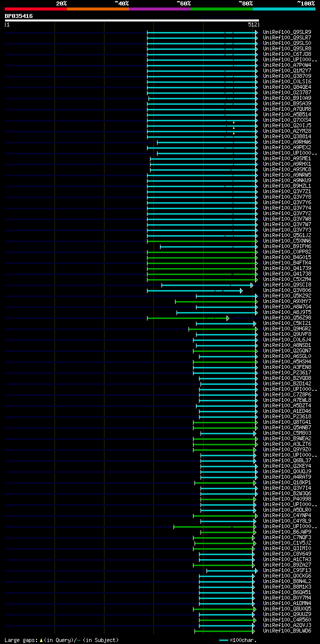Click UniRef100_B9IFH6 label
320x644 pixels.
287,246
